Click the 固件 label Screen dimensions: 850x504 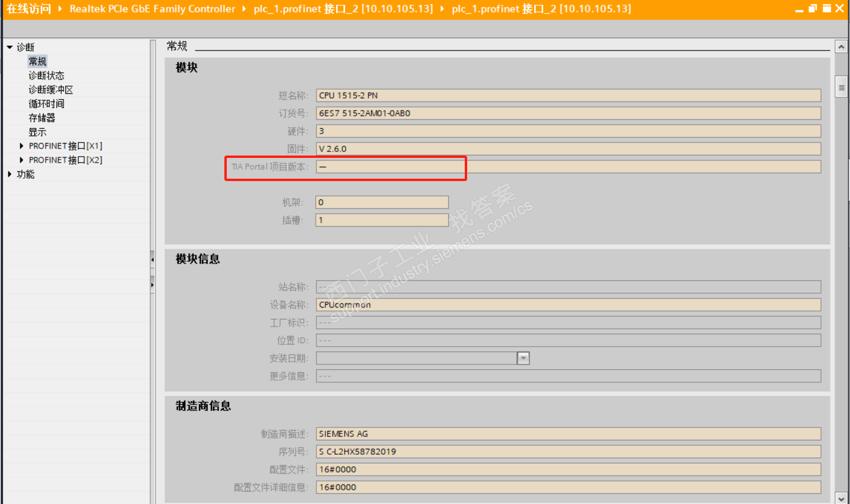point(298,149)
